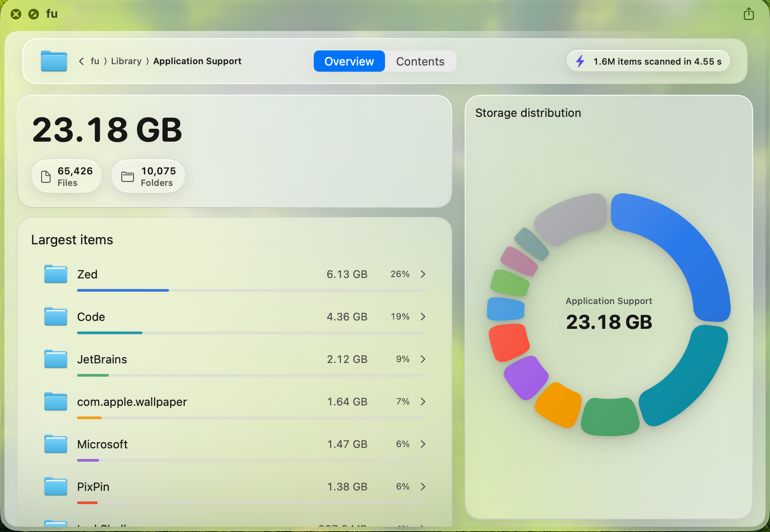Screen dimensions: 770x532
Task: Click the light green donut segment
Action: (x=510, y=283)
